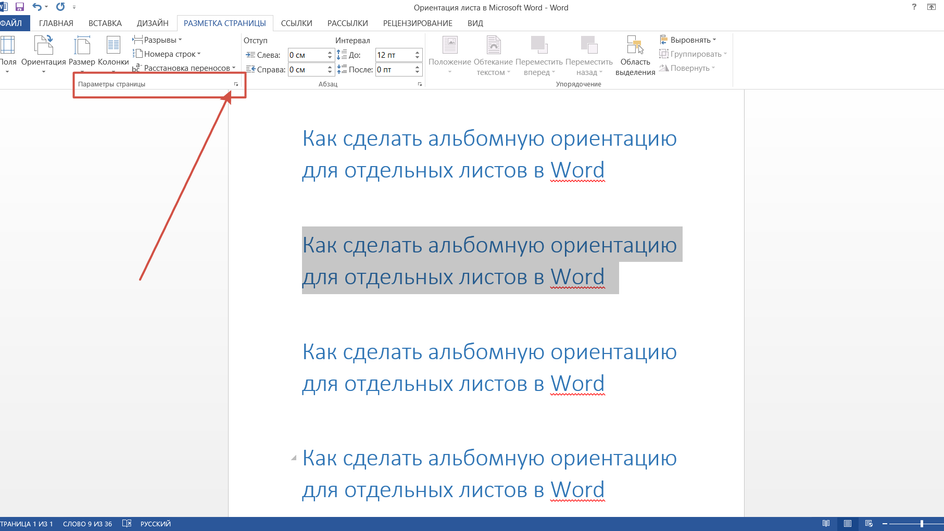Viewport: 944px width, 531px height.
Task: Click the Обтекание текстом wrap button
Action: [x=493, y=55]
